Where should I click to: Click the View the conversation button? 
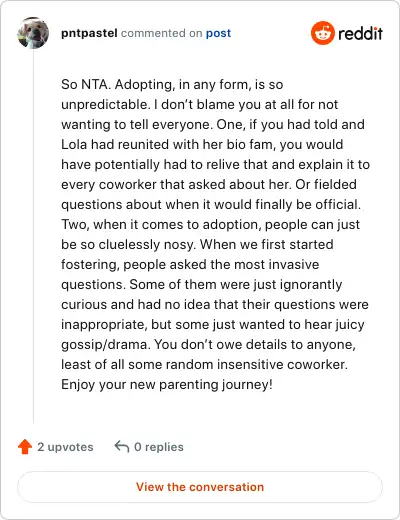[x=200, y=487]
